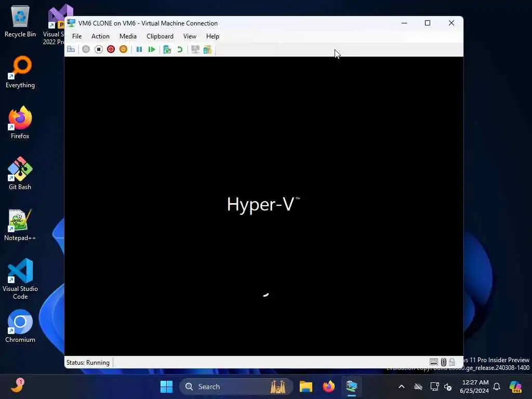Open the widgets icon with the notification badge
The image size is (532, 399).
coord(17,386)
